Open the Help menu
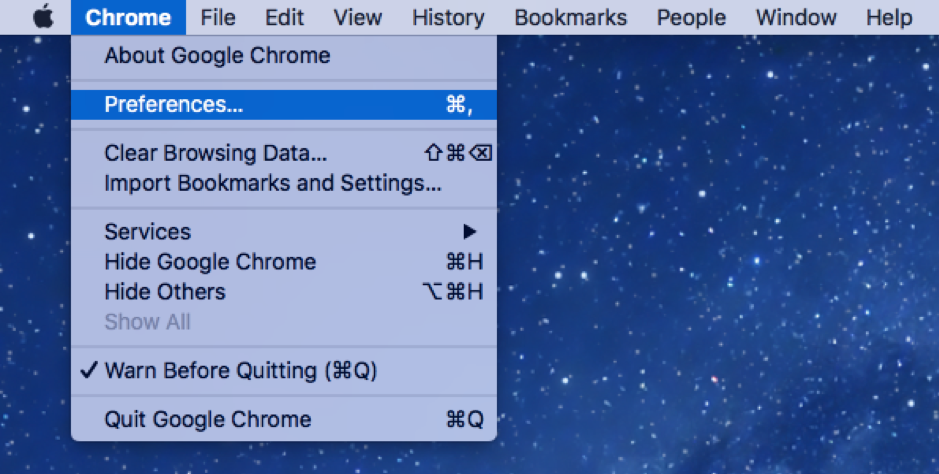 pos(888,17)
